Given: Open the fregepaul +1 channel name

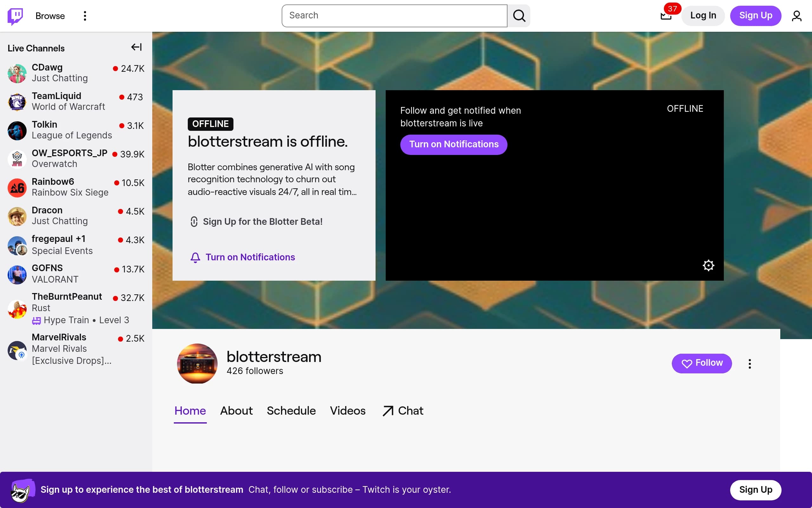Looking at the screenshot, I should (59, 239).
